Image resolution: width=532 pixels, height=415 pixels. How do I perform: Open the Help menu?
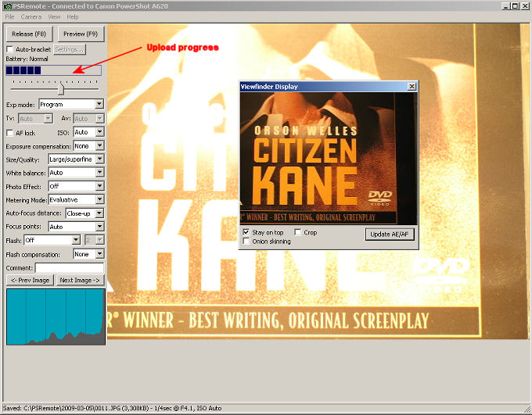pyautogui.click(x=72, y=16)
